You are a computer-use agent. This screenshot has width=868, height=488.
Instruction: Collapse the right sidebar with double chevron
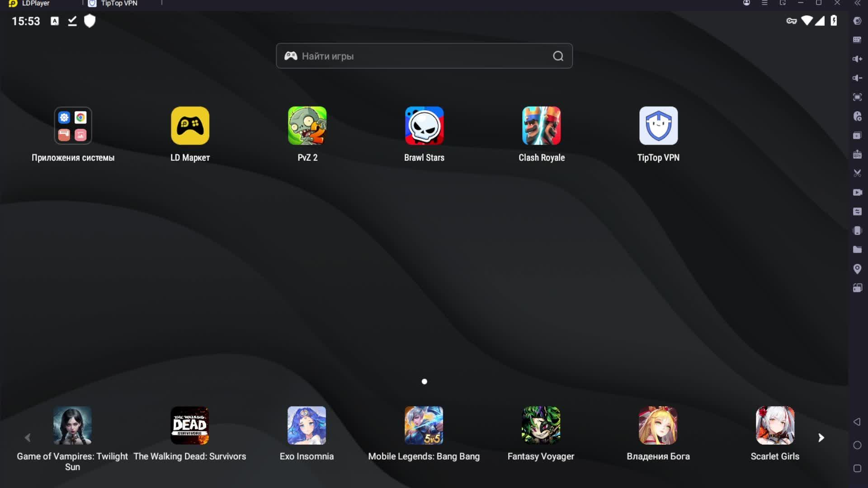point(857,3)
